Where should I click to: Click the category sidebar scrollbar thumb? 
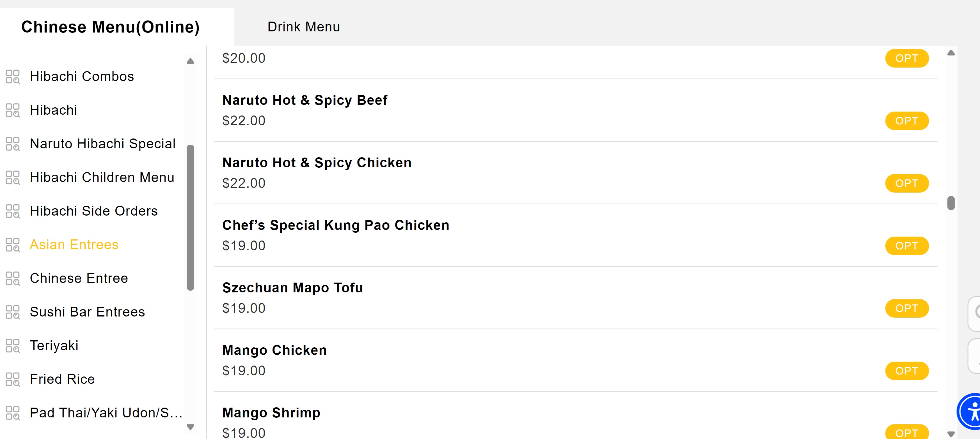pos(191,218)
